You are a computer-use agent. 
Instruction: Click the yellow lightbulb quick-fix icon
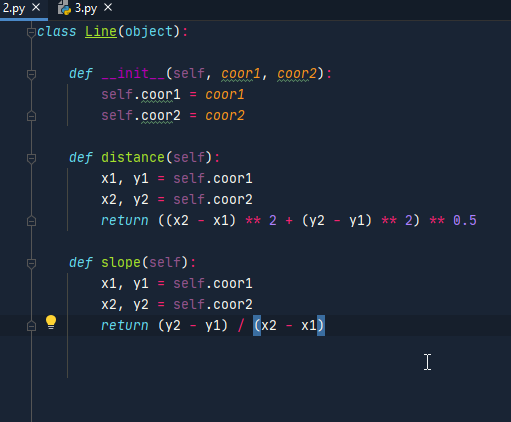point(51,322)
